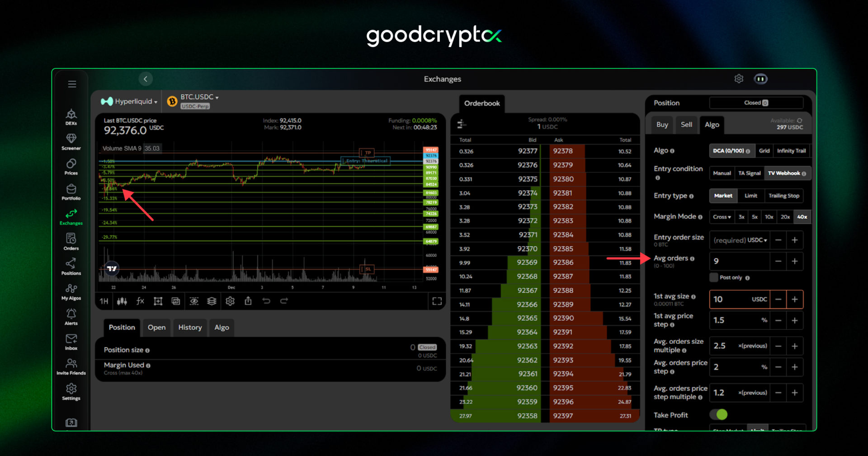Go to Portfolio in the sidebar

click(x=71, y=191)
